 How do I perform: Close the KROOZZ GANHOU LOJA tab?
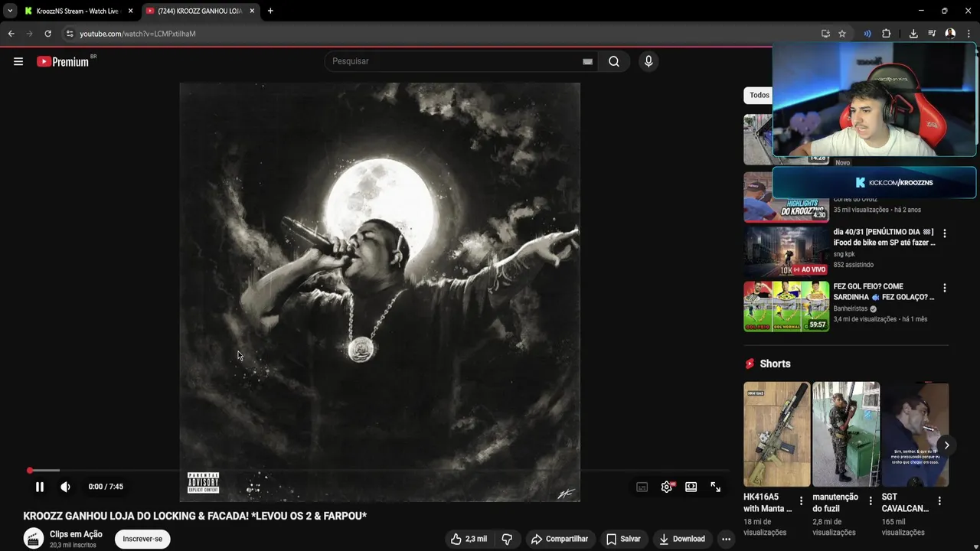pos(252,11)
